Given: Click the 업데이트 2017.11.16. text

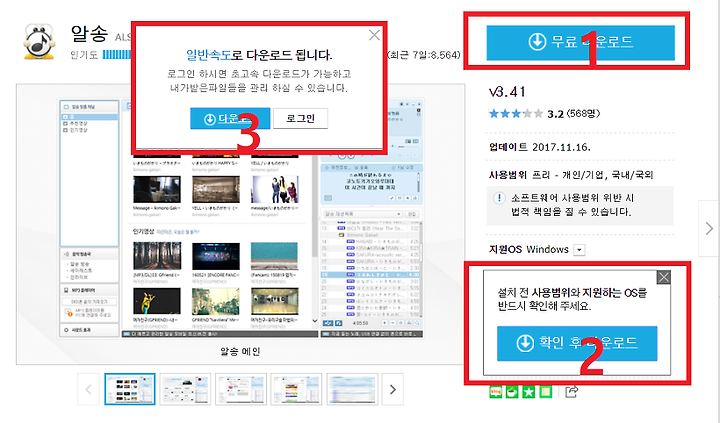Looking at the screenshot, I should tap(540, 147).
